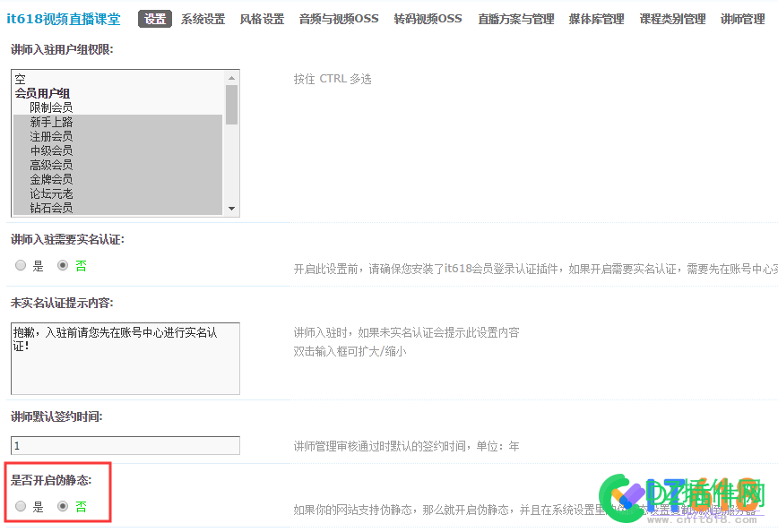
Task: Click the 未实名认证提示内容 text area
Action: (125, 358)
